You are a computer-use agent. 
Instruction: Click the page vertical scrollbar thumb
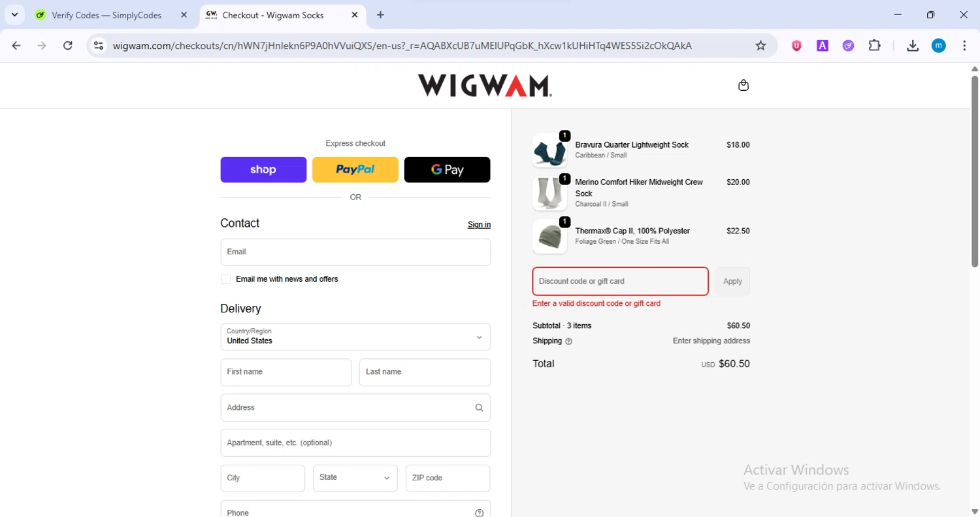975,172
